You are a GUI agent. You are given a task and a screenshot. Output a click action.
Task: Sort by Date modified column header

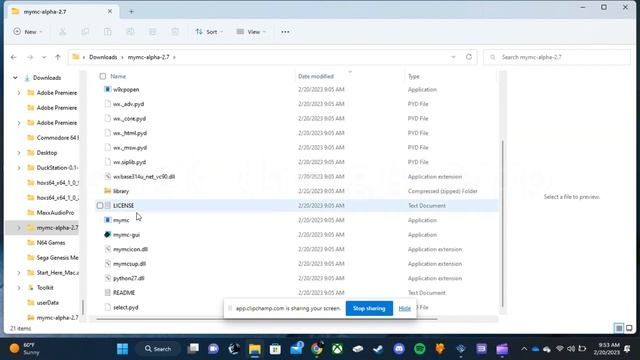tap(316, 76)
